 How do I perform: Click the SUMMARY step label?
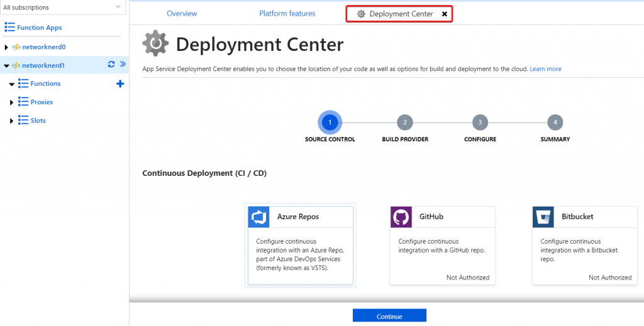[555, 139]
